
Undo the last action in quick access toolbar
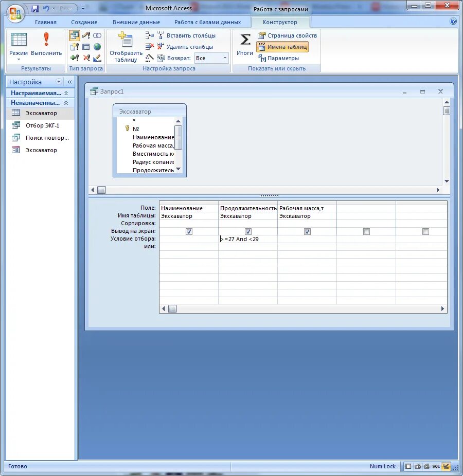click(x=46, y=9)
